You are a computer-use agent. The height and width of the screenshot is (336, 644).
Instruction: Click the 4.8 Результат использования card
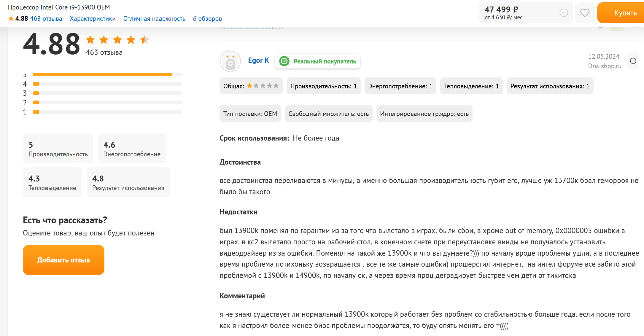tap(128, 182)
